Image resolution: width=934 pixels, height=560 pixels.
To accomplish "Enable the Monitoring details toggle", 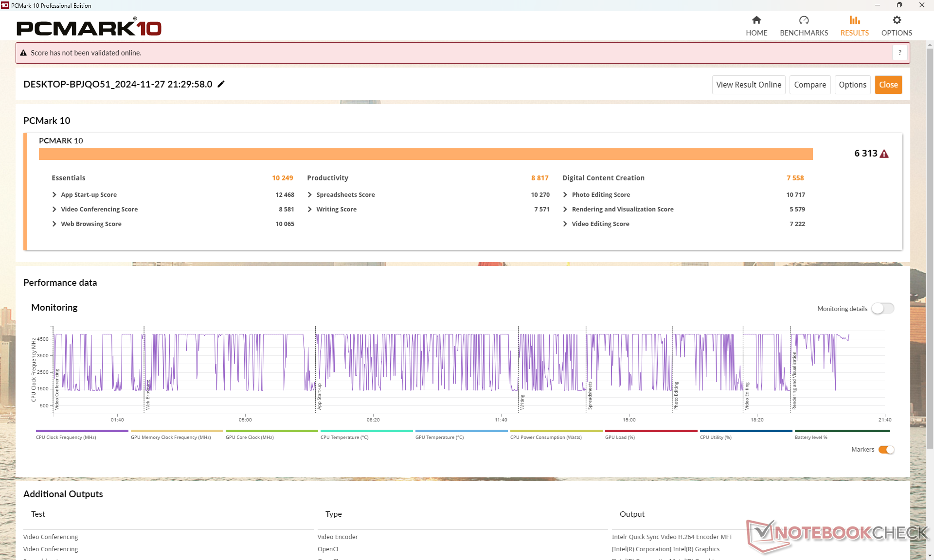I will point(882,309).
